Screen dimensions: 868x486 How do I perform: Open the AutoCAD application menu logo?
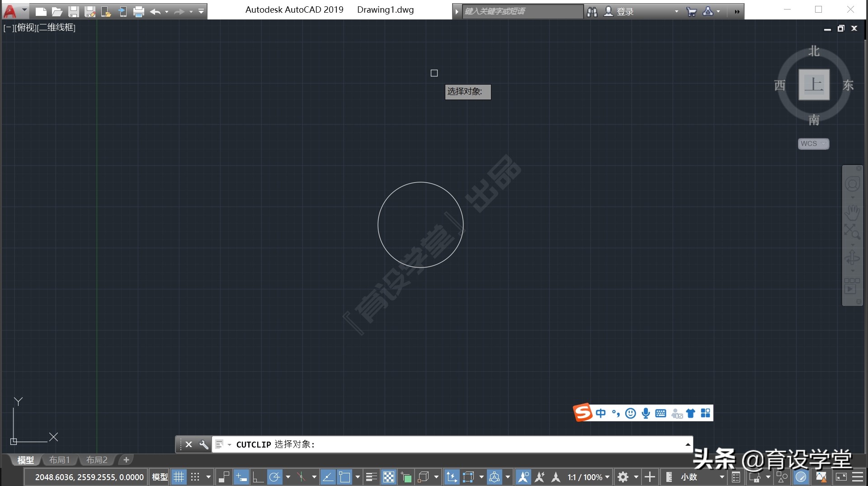coord(10,11)
